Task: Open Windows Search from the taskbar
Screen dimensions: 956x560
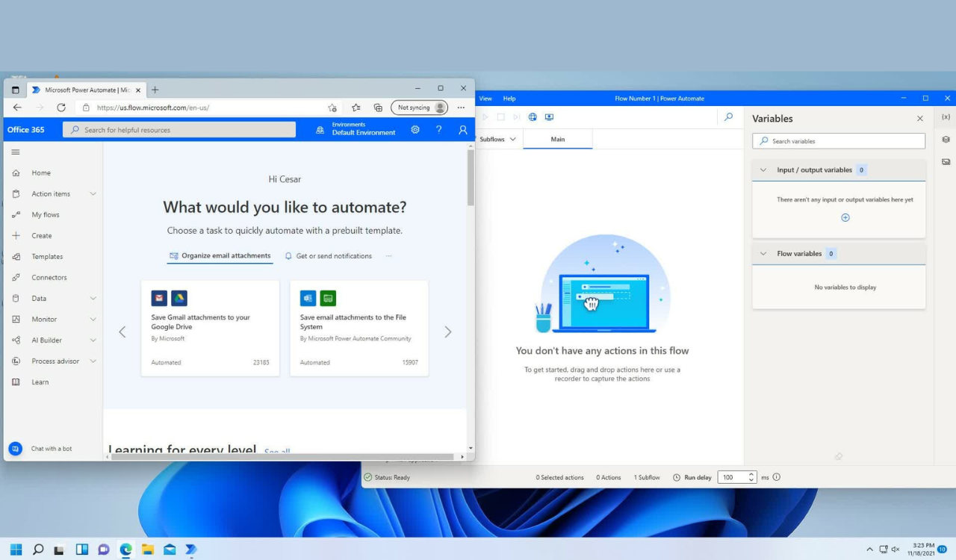Action: tap(38, 550)
